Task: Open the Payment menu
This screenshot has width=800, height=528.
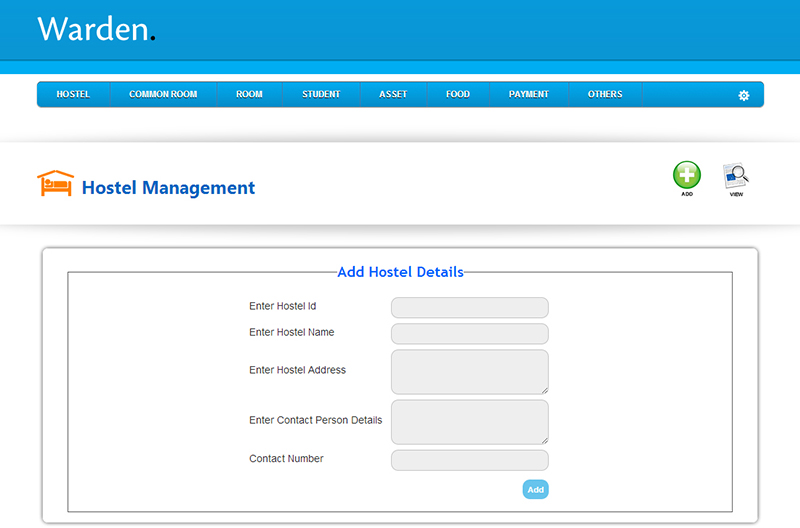Action: click(528, 94)
